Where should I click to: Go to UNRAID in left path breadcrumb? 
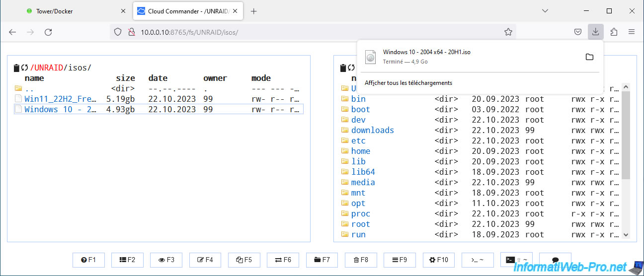49,68
